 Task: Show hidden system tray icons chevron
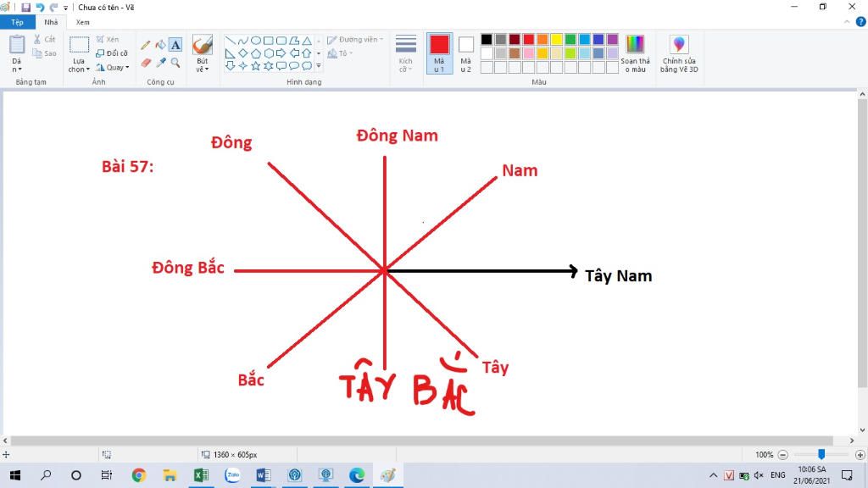point(713,475)
